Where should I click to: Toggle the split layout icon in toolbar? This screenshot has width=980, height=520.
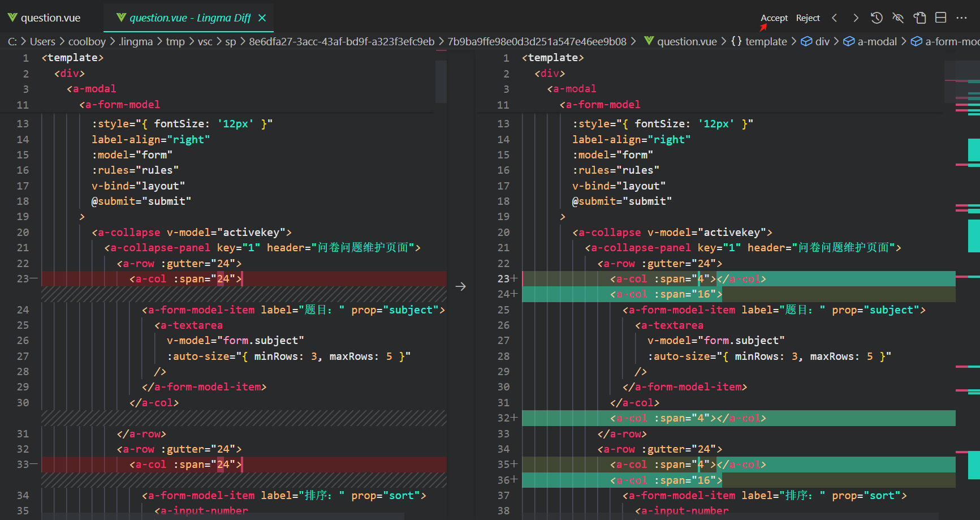click(941, 18)
